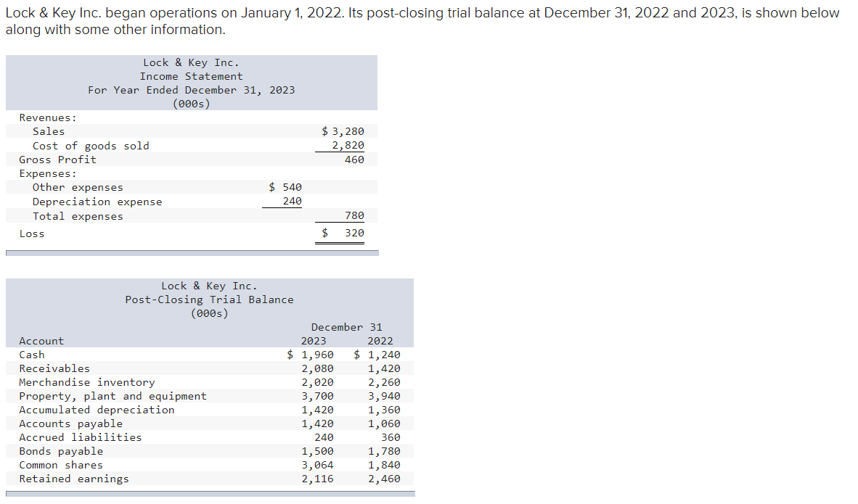Click the 'Account' column header
The image size is (858, 504).
41,341
